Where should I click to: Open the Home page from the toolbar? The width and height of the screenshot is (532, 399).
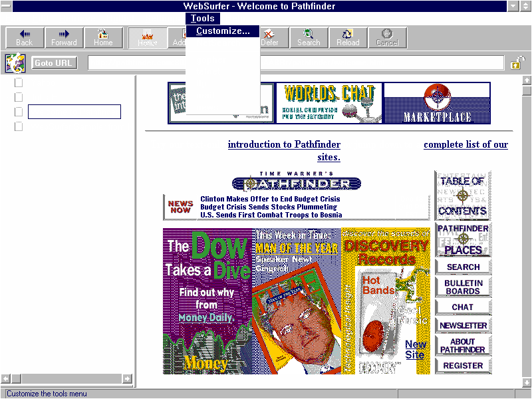(x=103, y=38)
